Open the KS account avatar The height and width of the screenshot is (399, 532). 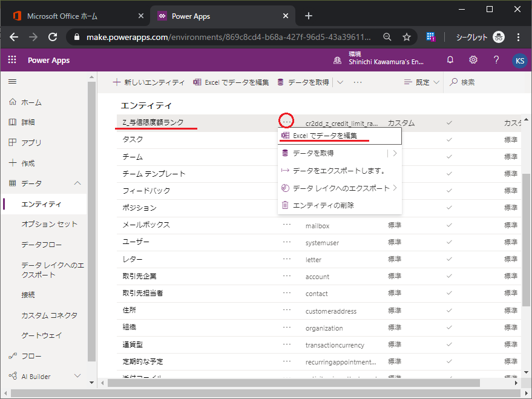point(519,61)
